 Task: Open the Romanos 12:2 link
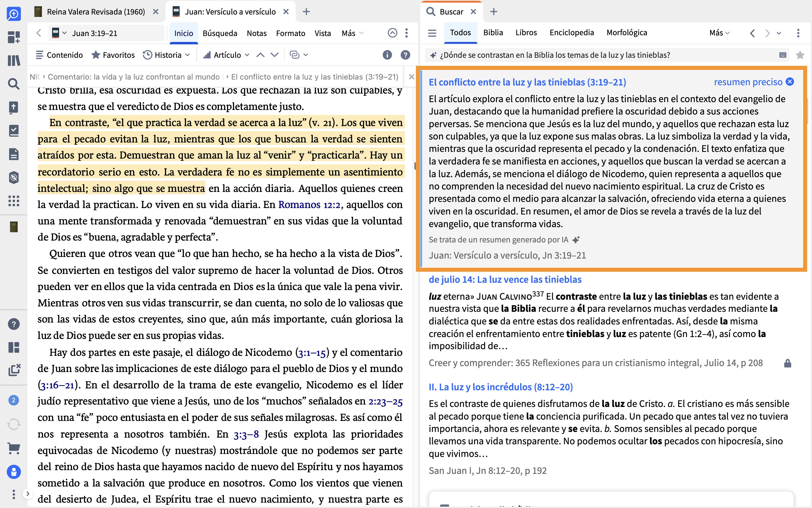pyautogui.click(x=309, y=205)
